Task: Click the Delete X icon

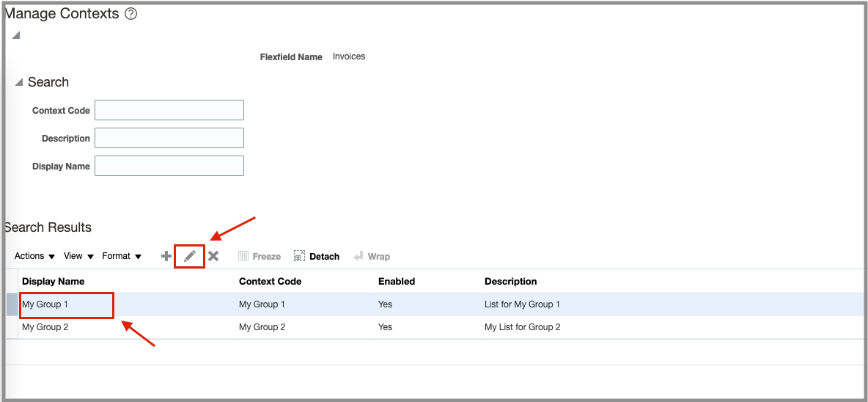Action: pyautogui.click(x=213, y=256)
